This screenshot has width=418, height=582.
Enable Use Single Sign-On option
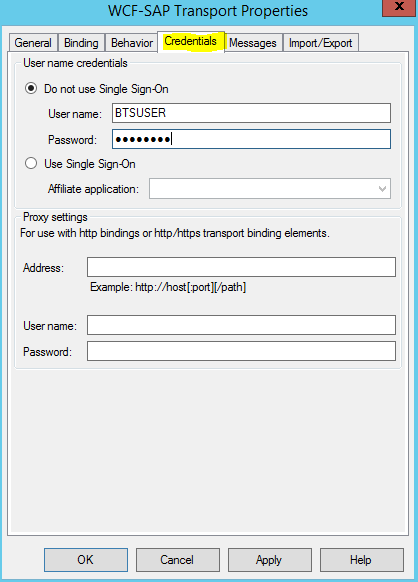[x=31, y=163]
